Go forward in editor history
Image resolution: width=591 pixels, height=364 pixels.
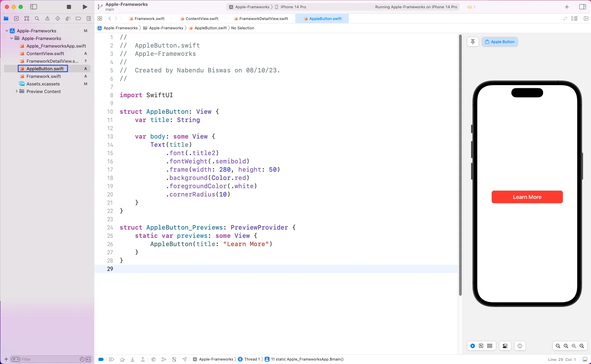(x=116, y=19)
